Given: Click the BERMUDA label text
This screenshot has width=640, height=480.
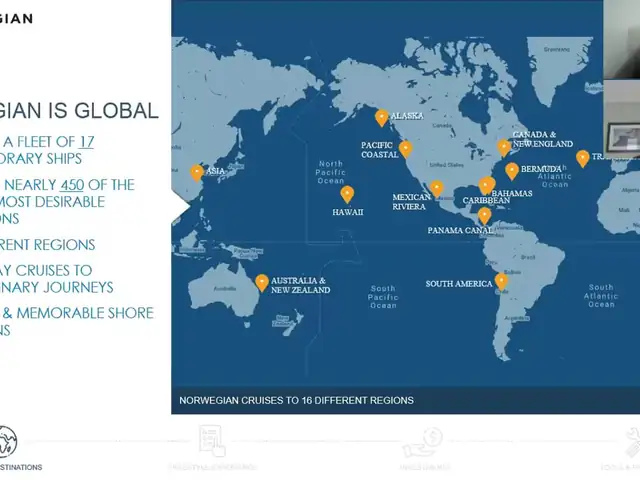Looking at the screenshot, I should (541, 169).
